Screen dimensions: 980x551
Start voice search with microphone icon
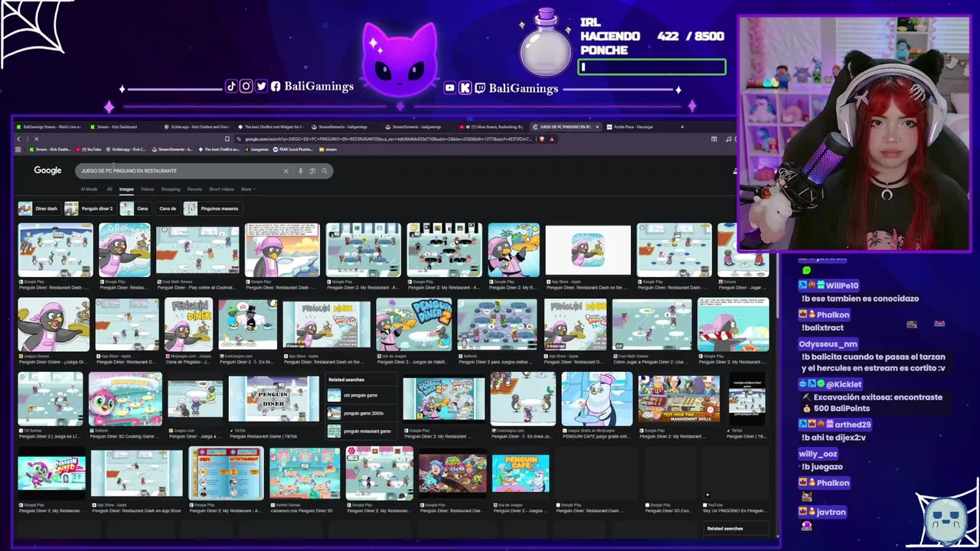pos(301,171)
